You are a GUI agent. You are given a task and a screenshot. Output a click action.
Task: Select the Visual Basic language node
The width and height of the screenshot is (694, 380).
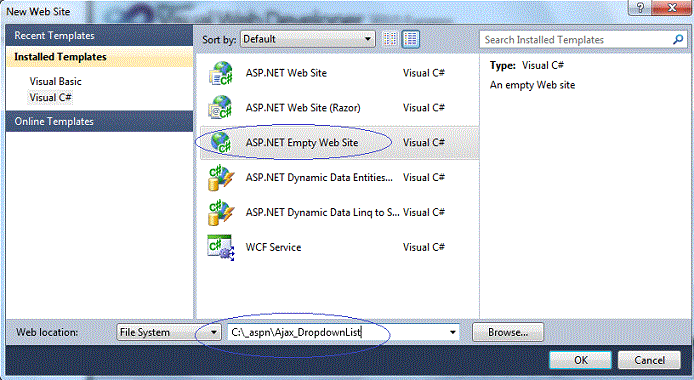56,81
